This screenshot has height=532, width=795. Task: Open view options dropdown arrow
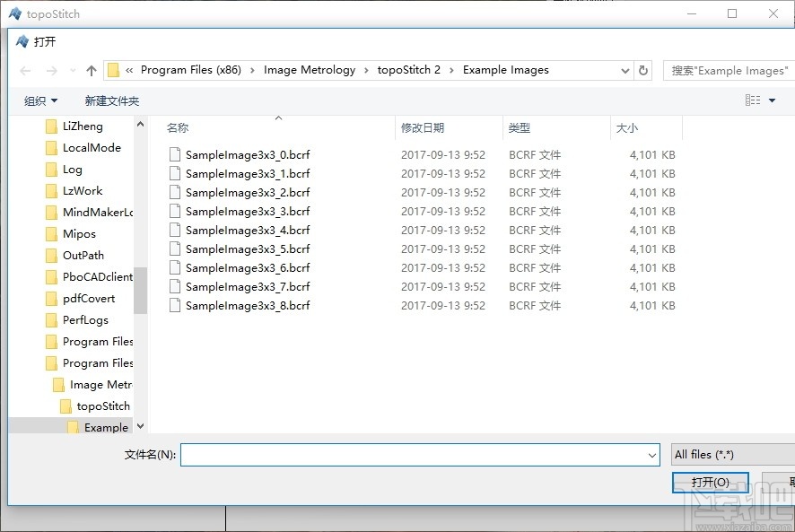(773, 100)
